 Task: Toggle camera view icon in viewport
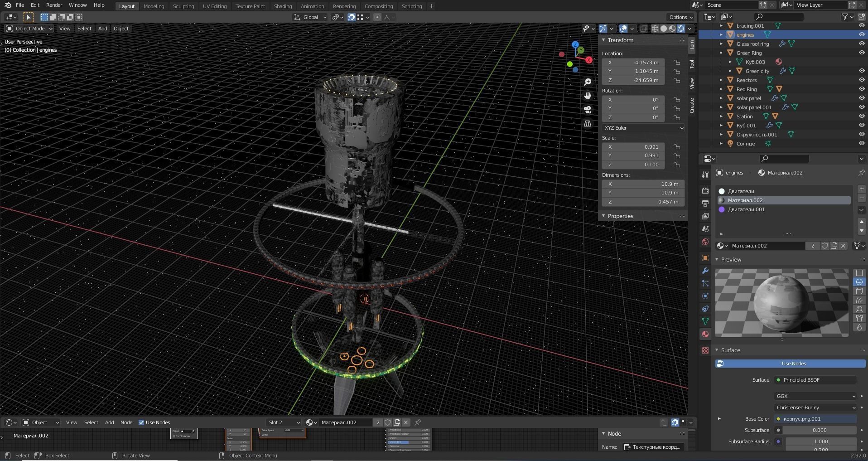(x=588, y=110)
